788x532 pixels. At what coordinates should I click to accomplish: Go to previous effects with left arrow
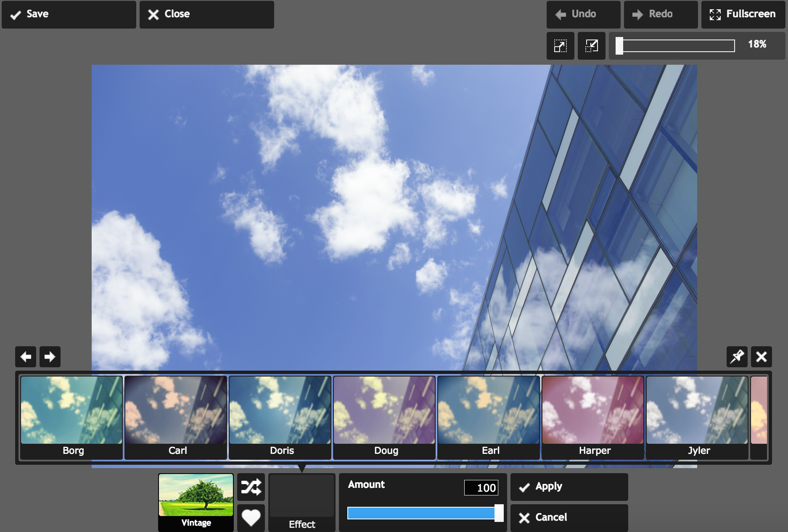tap(26, 357)
